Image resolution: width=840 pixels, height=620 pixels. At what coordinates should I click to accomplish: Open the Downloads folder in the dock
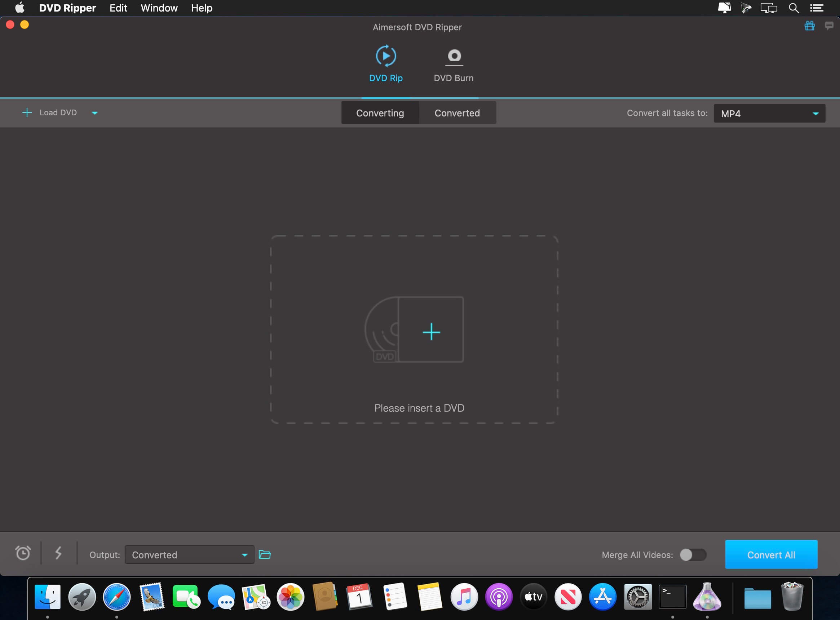pyautogui.click(x=758, y=598)
